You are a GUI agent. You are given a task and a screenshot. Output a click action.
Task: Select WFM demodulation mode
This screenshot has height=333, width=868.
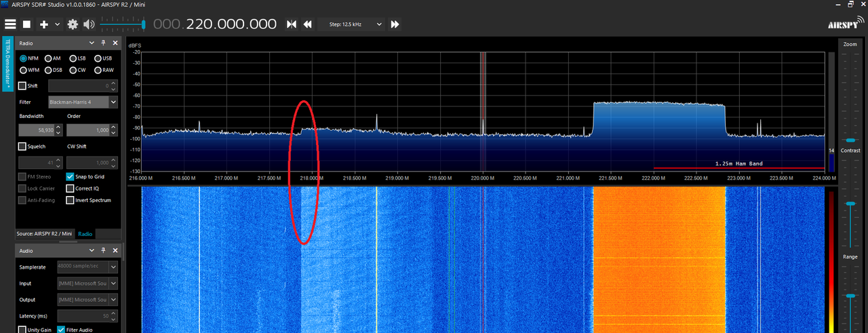(29, 70)
